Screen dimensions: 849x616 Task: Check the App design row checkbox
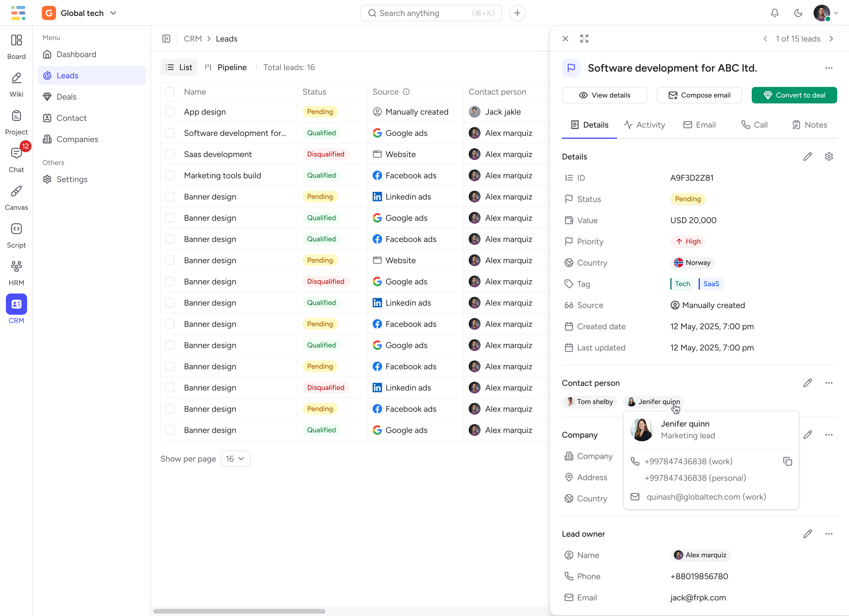pyautogui.click(x=170, y=112)
